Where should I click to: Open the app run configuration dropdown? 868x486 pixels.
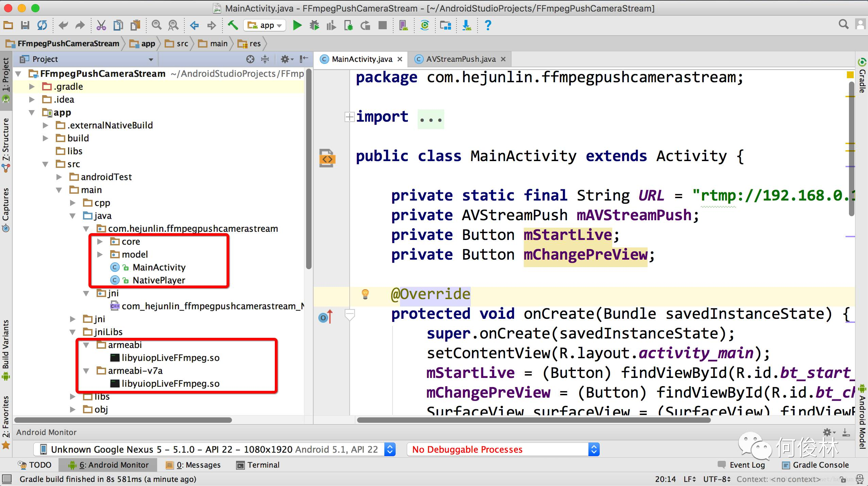tap(265, 25)
